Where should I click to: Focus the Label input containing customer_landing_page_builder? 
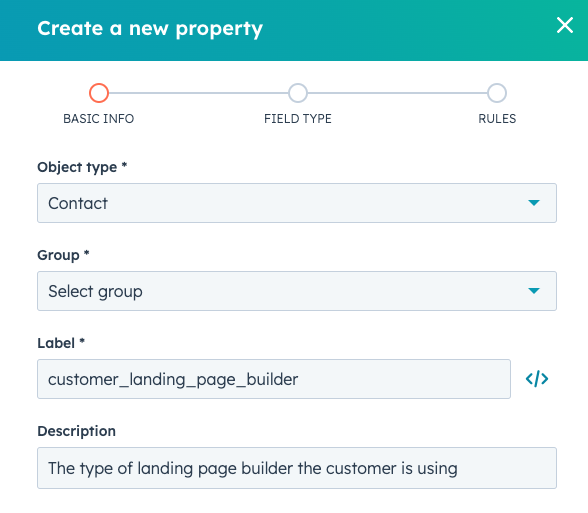[274, 379]
